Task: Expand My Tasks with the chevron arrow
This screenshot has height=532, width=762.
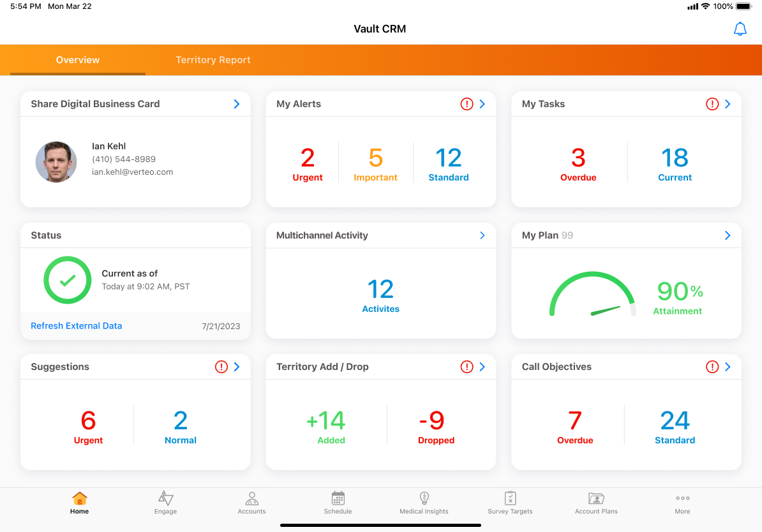Action: tap(728, 104)
